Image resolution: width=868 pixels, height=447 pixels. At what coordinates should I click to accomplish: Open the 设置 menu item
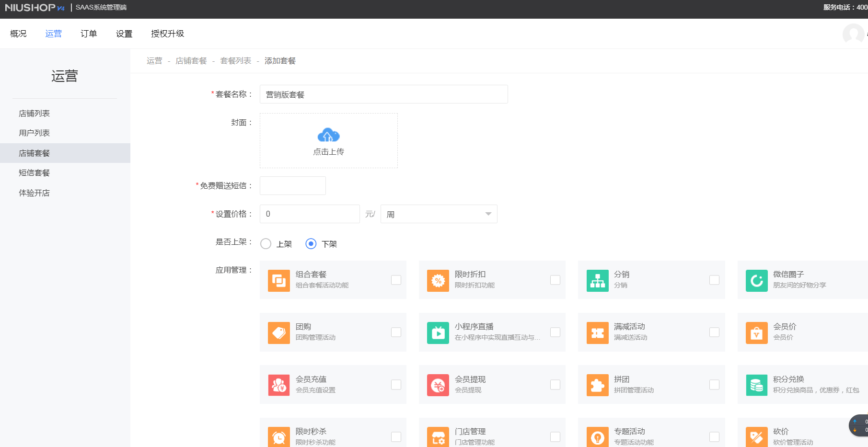[x=123, y=33]
